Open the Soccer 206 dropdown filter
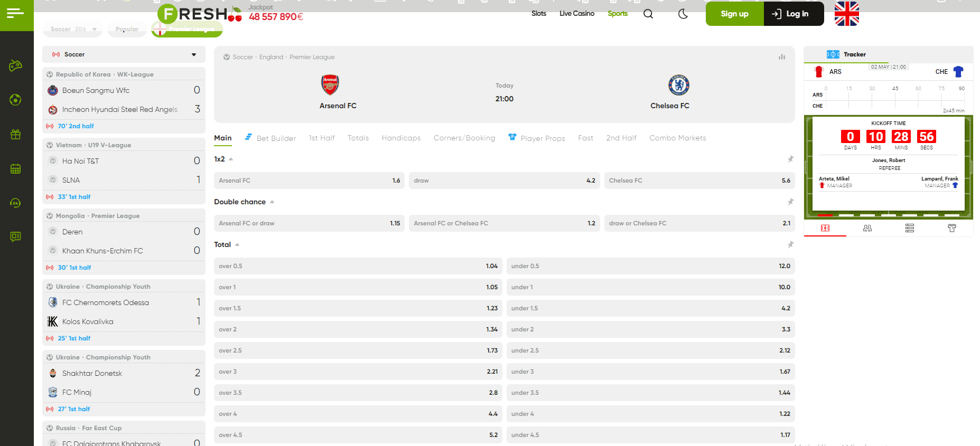Viewport: 980px width, 446px height. click(x=73, y=29)
